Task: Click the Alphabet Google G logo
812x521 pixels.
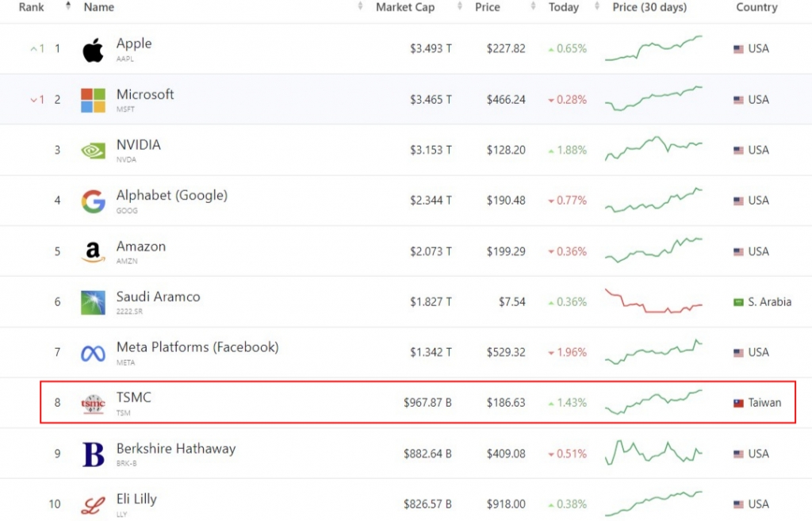Action: 93,201
